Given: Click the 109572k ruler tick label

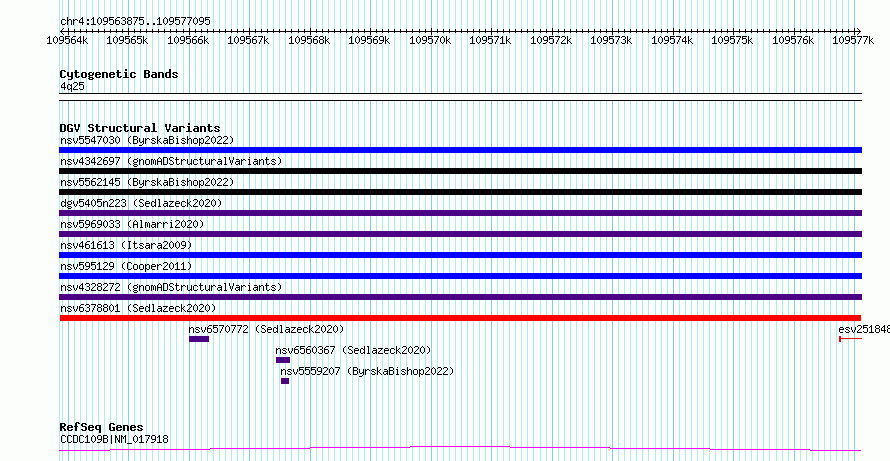Looking at the screenshot, I should pos(551,40).
